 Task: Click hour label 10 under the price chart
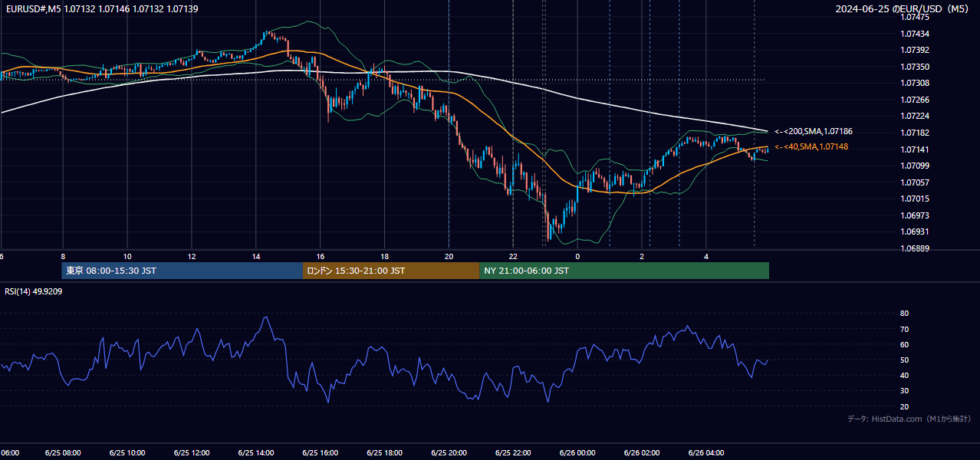click(127, 256)
